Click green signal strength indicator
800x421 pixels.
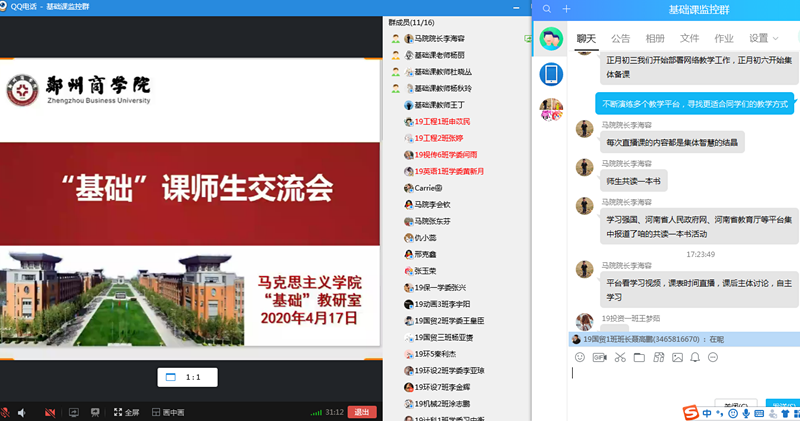[316, 412]
